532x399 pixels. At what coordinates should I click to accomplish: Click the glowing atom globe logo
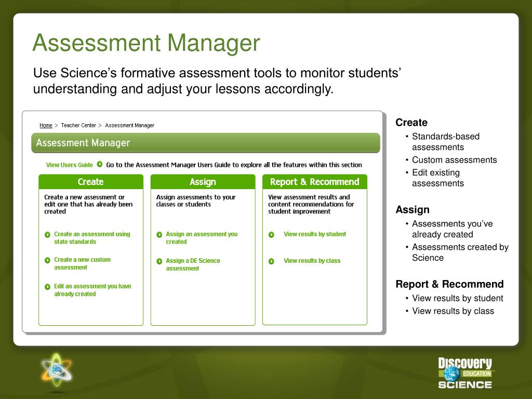pos(56,370)
